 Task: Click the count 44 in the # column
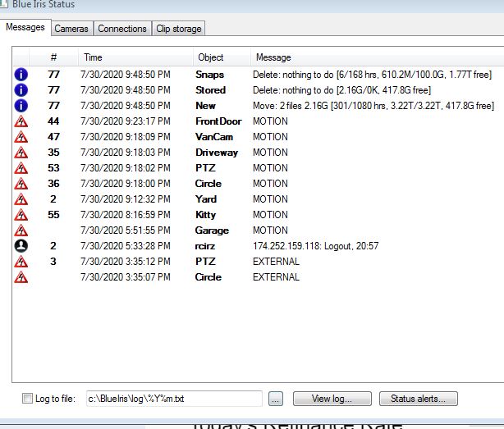pyautogui.click(x=53, y=121)
